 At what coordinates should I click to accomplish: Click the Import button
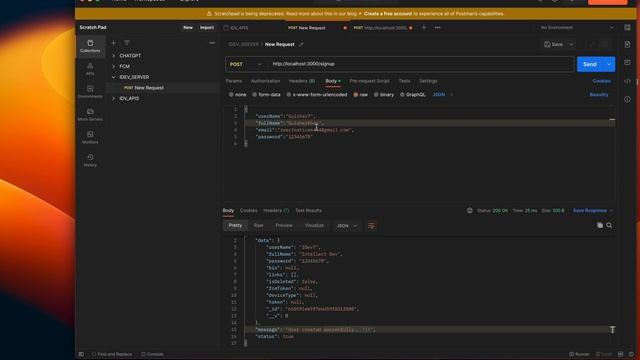coord(207,27)
